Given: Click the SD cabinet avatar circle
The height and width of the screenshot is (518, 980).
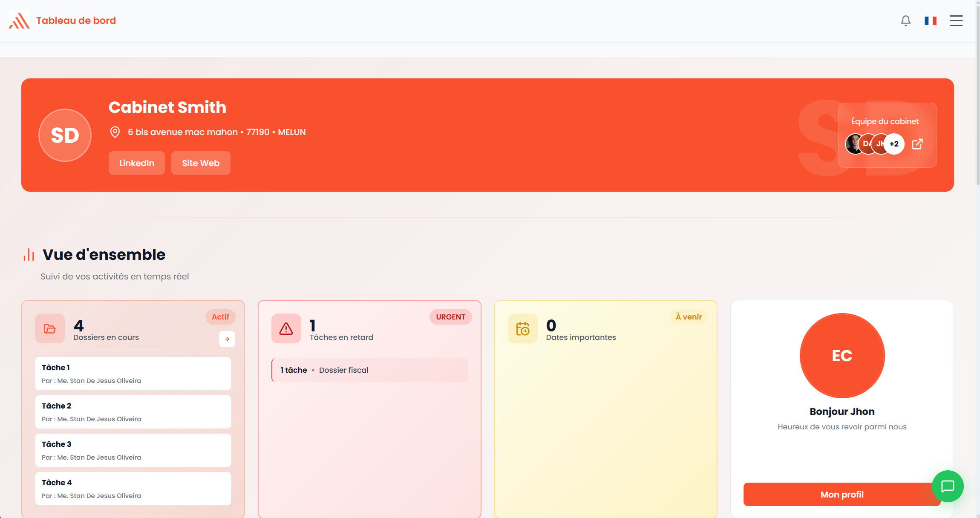Looking at the screenshot, I should [65, 135].
